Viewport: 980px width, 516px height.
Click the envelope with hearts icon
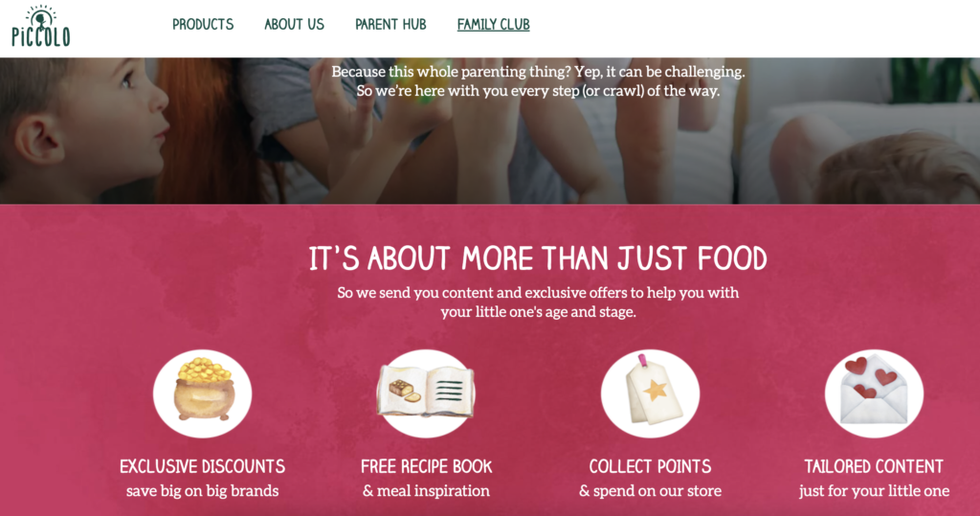click(874, 393)
